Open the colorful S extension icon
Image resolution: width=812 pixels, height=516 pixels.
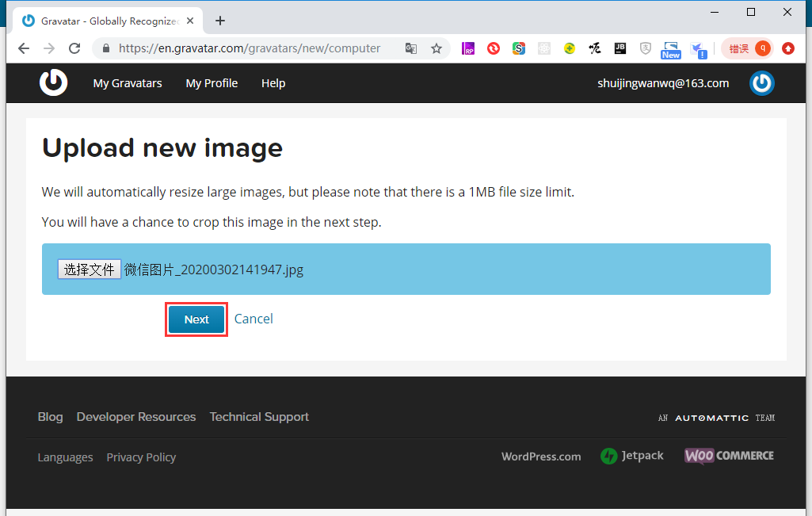coord(519,48)
